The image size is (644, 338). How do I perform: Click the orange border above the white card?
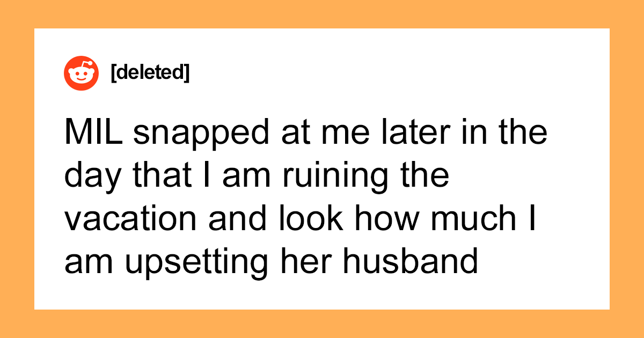tap(322, 14)
